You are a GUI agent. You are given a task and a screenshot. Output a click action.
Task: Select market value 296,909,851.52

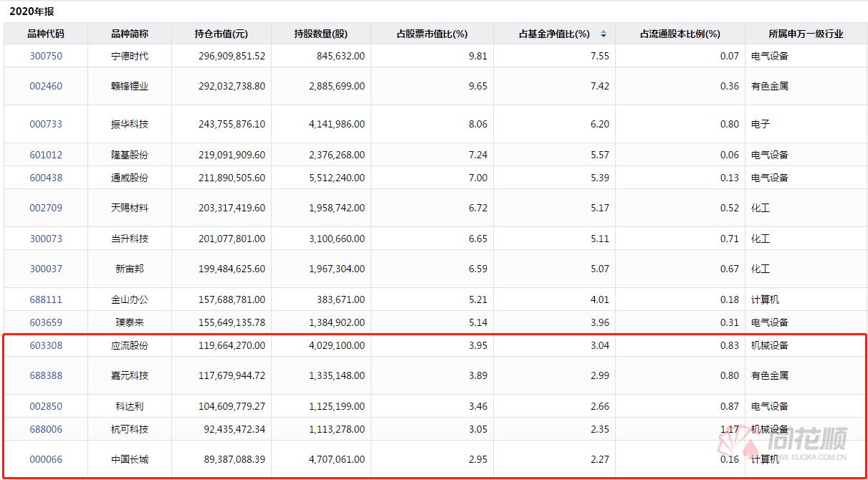[232, 56]
